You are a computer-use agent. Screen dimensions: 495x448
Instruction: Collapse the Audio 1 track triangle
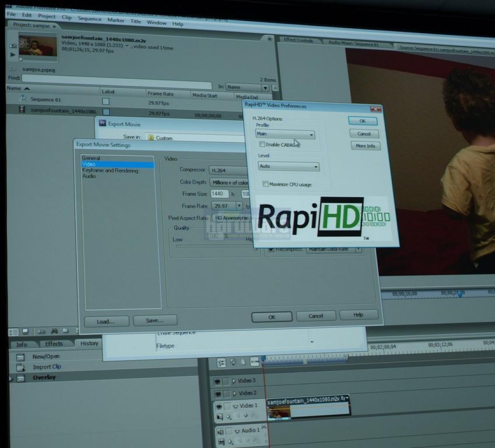(x=237, y=431)
